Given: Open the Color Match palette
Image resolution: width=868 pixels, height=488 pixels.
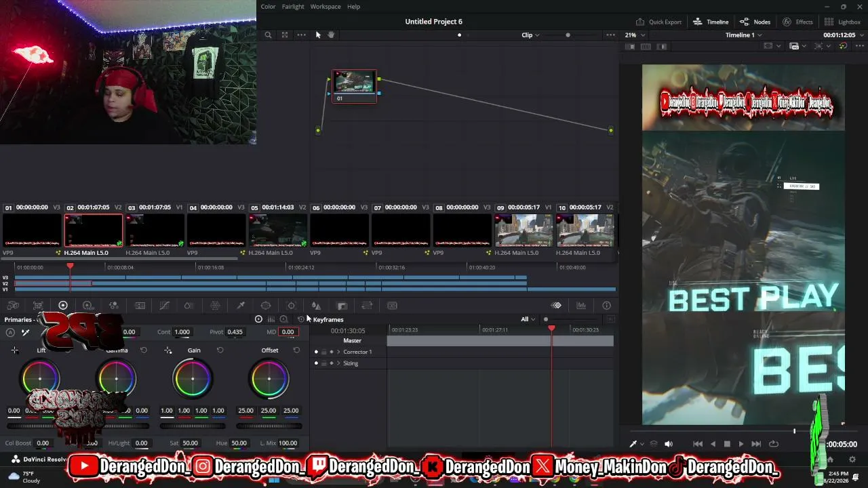Looking at the screenshot, I should [38, 306].
